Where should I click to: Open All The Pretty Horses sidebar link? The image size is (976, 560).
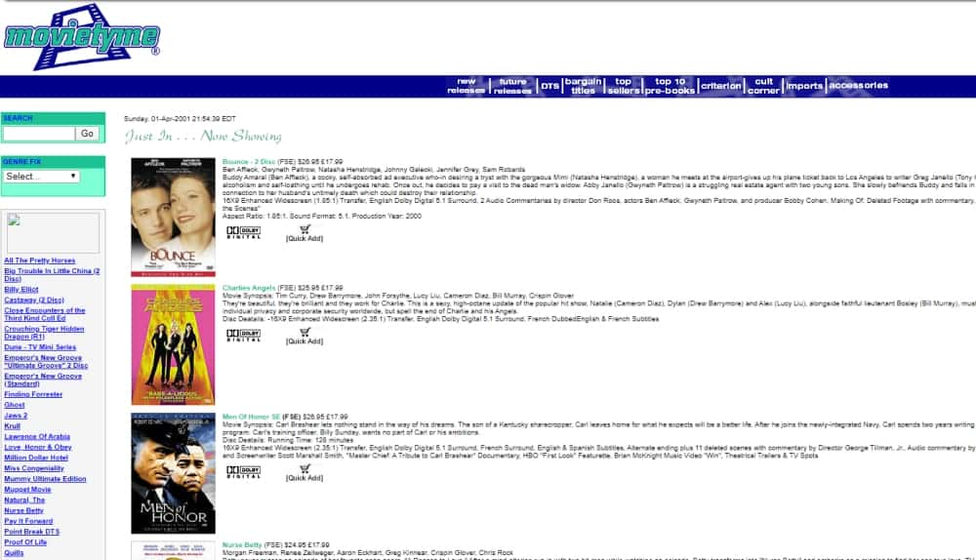[40, 260]
